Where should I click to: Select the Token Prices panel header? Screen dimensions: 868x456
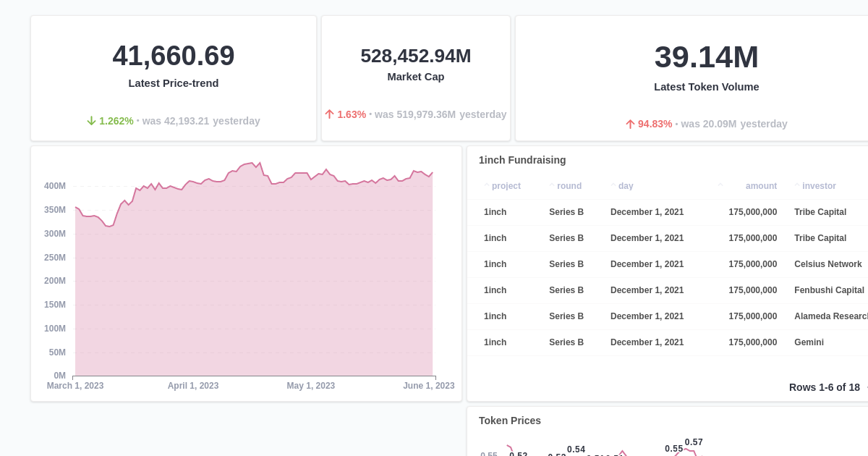pyautogui.click(x=510, y=421)
